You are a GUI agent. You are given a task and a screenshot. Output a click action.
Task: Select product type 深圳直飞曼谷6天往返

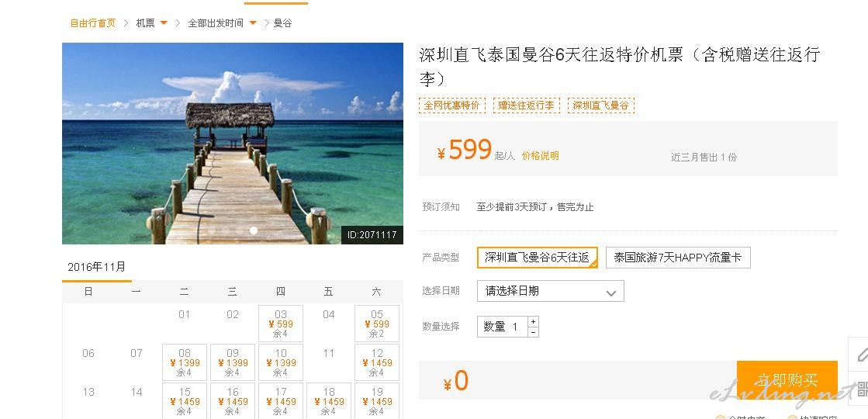(x=538, y=258)
